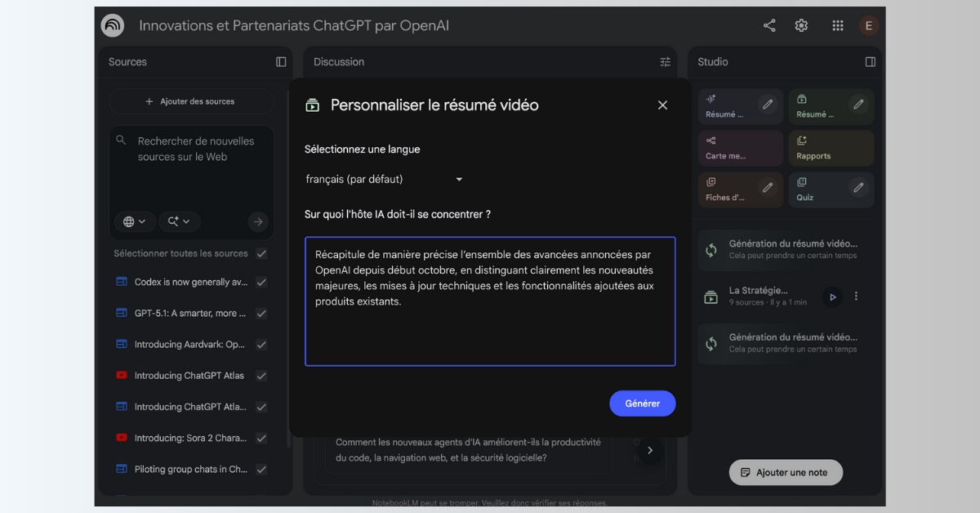Open Google apps grid icon
Image resolution: width=980 pixels, height=513 pixels.
[837, 25]
